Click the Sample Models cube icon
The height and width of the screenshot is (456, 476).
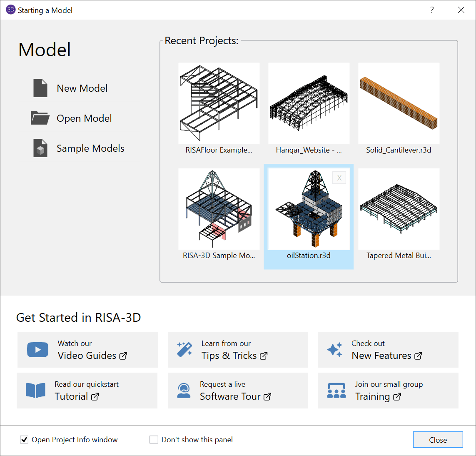[x=40, y=148]
